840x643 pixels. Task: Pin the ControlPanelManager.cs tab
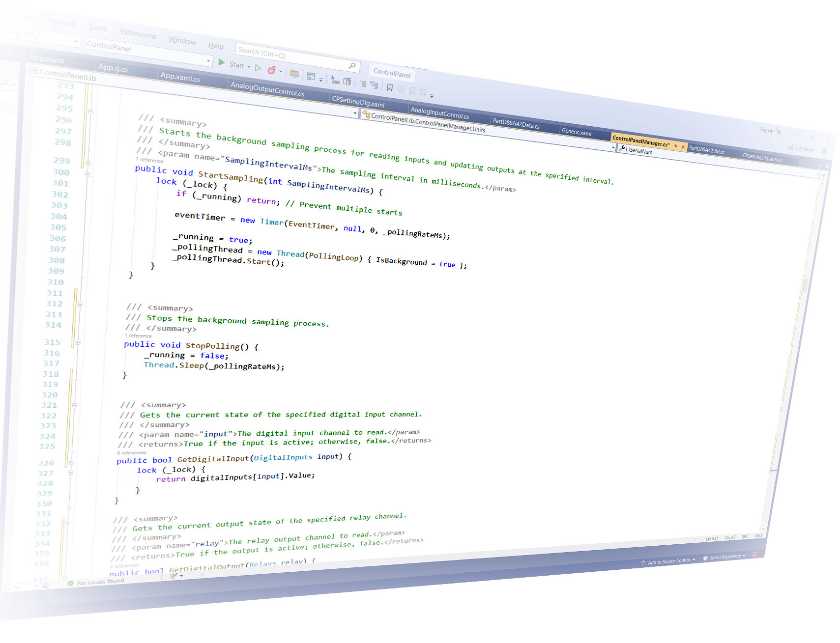click(x=676, y=145)
